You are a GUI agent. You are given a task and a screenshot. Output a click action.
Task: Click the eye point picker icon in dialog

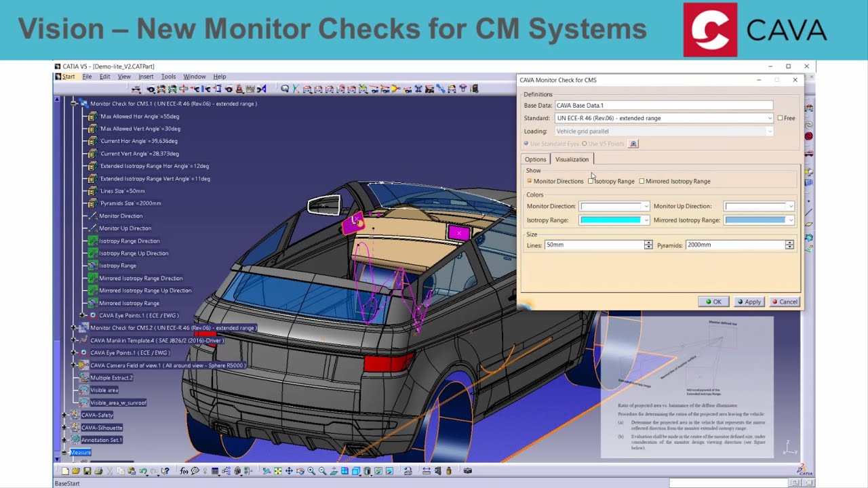(x=633, y=144)
